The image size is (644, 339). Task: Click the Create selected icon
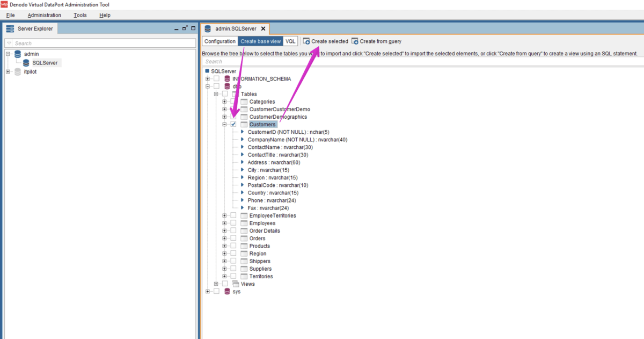(x=306, y=41)
